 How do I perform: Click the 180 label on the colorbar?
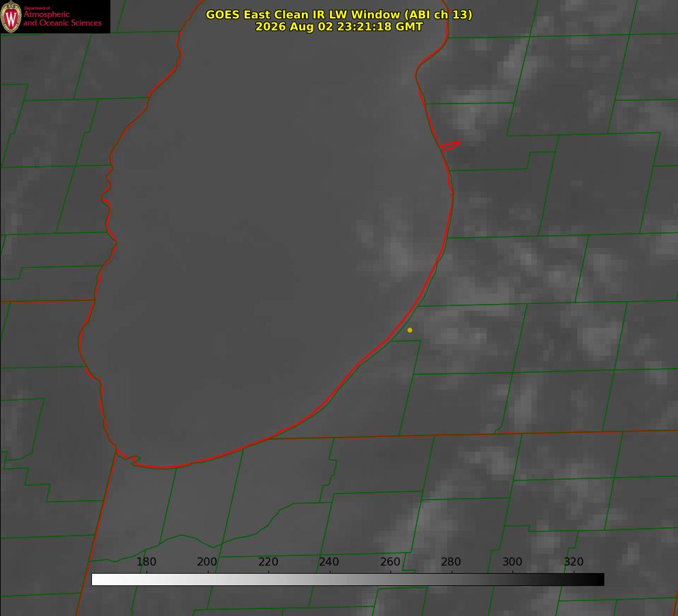tap(146, 561)
